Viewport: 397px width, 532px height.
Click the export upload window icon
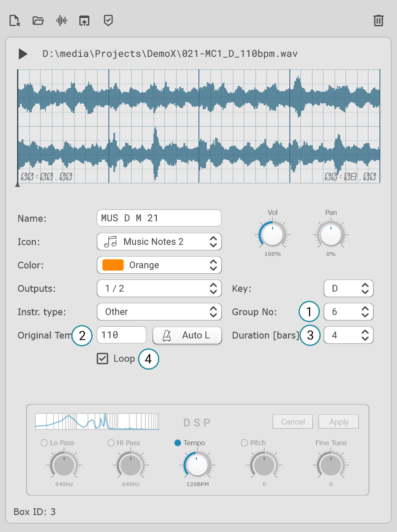coord(85,20)
